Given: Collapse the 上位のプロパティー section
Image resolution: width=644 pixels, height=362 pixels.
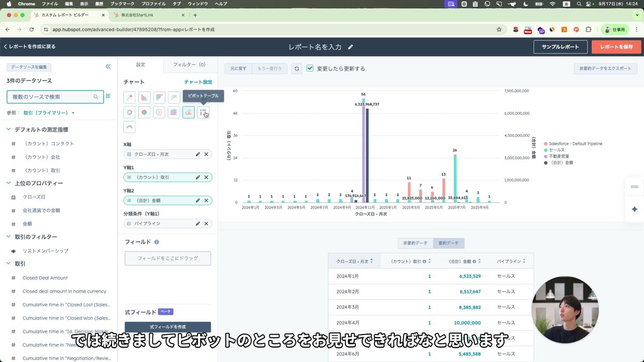Looking at the screenshot, I should click(9, 183).
